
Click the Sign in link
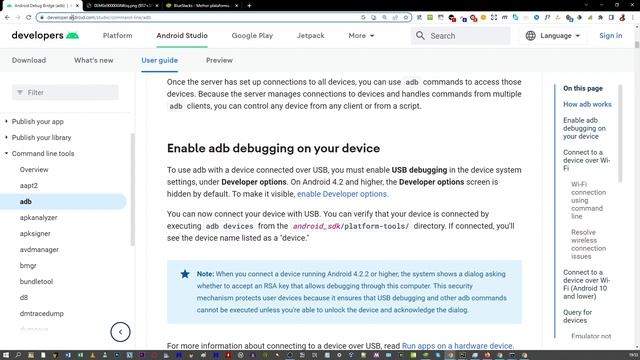[x=611, y=36]
